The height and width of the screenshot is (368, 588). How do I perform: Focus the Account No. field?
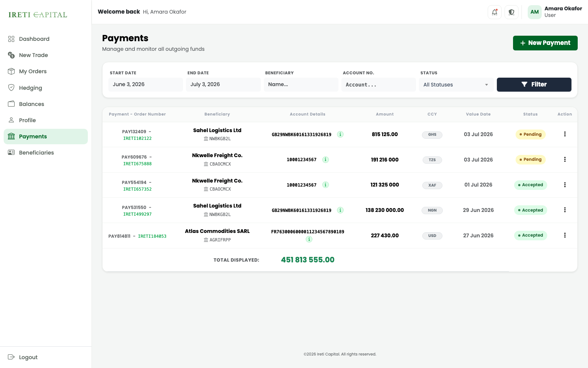(x=379, y=85)
